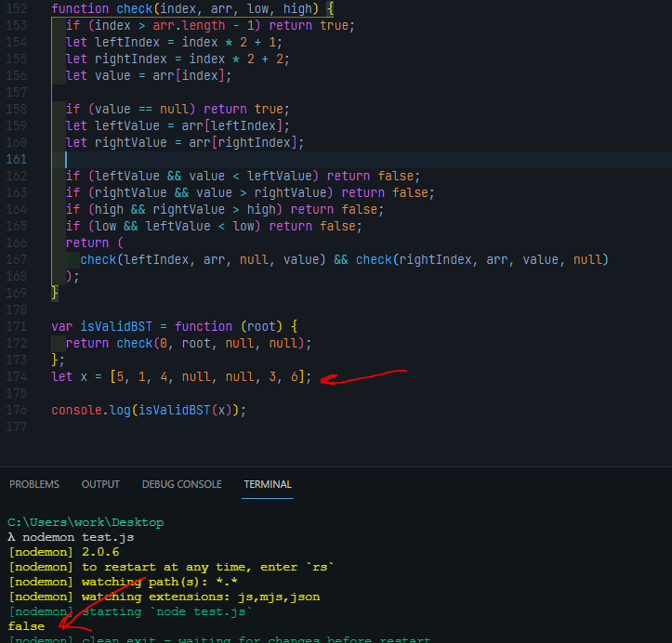Click the '[nodemon] 2.0.6' version line
This screenshot has height=643, width=672.
point(59,552)
